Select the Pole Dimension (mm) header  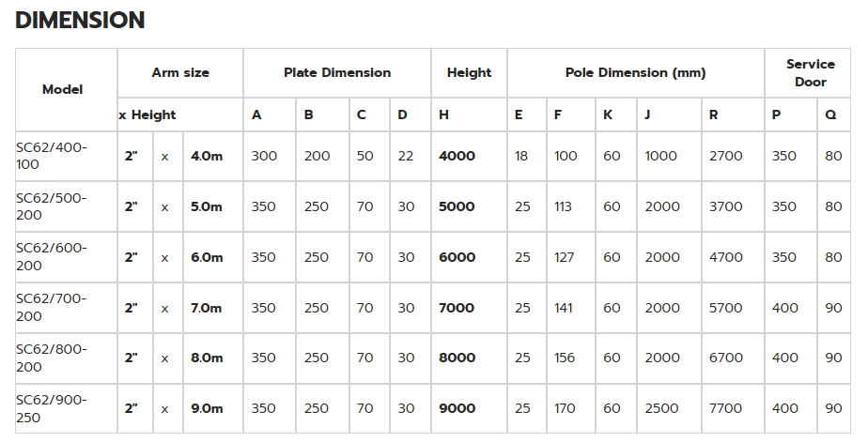635,72
